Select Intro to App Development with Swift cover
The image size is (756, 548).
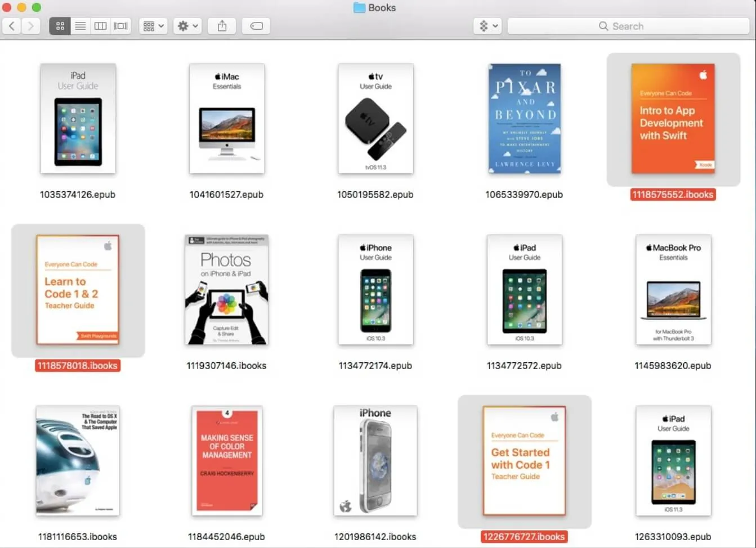673,119
